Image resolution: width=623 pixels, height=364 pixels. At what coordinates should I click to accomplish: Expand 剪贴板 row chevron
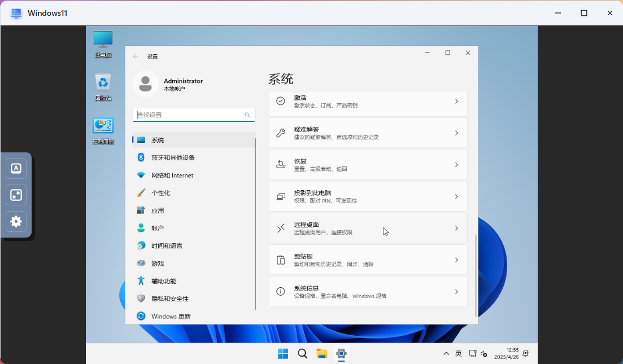[456, 260]
